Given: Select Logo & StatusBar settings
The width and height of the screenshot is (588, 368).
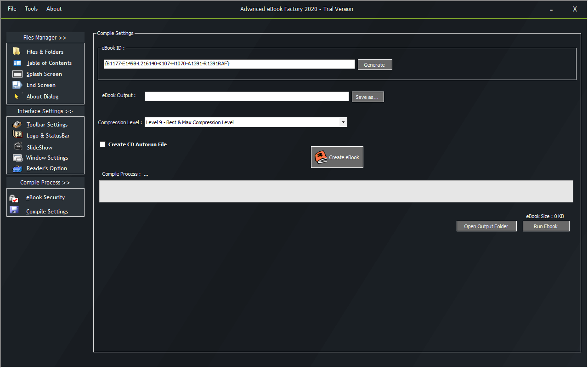Looking at the screenshot, I should click(x=48, y=136).
